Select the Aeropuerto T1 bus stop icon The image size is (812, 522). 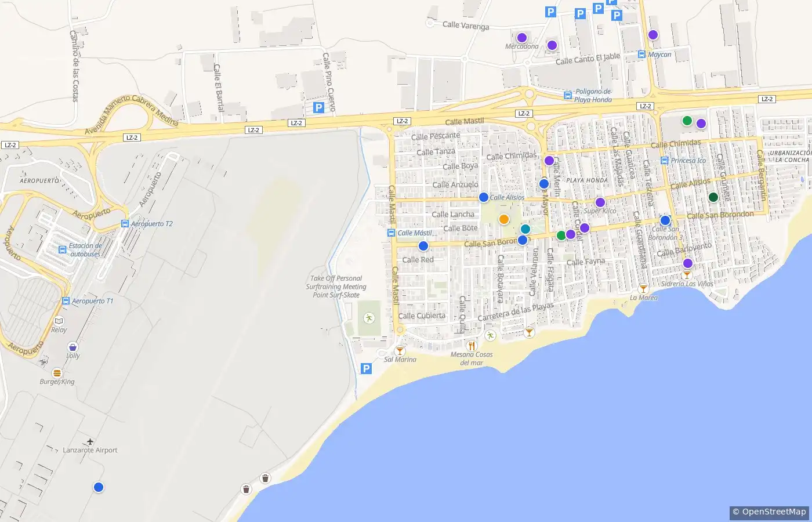point(66,301)
